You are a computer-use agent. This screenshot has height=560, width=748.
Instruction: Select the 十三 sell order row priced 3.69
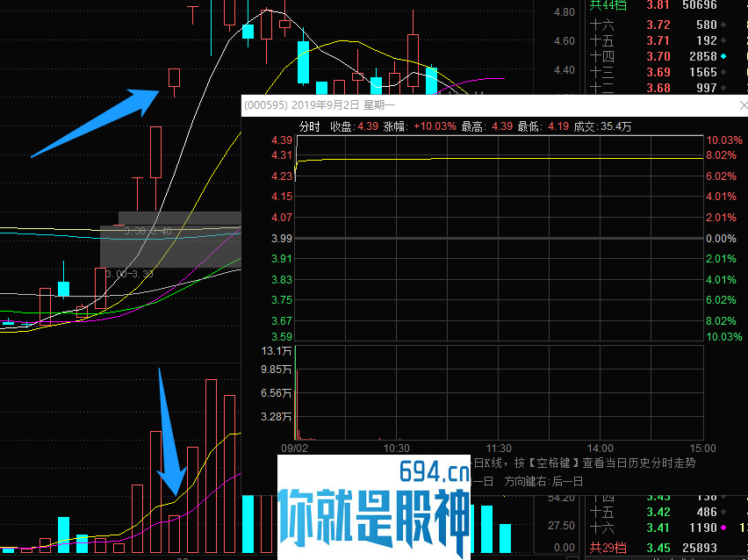pos(658,72)
